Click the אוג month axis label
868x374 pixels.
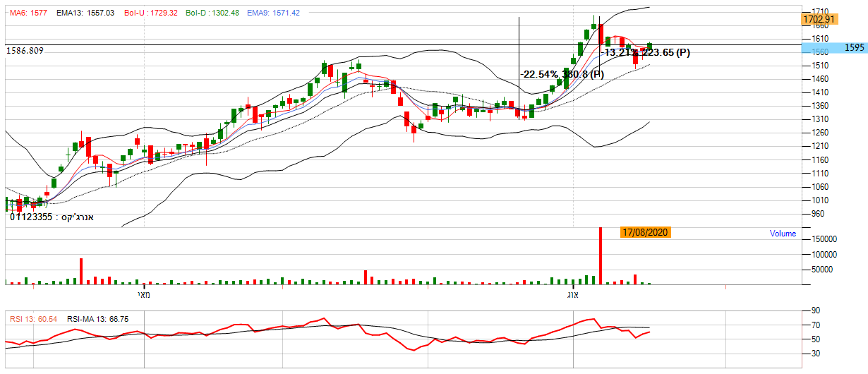pyautogui.click(x=573, y=294)
